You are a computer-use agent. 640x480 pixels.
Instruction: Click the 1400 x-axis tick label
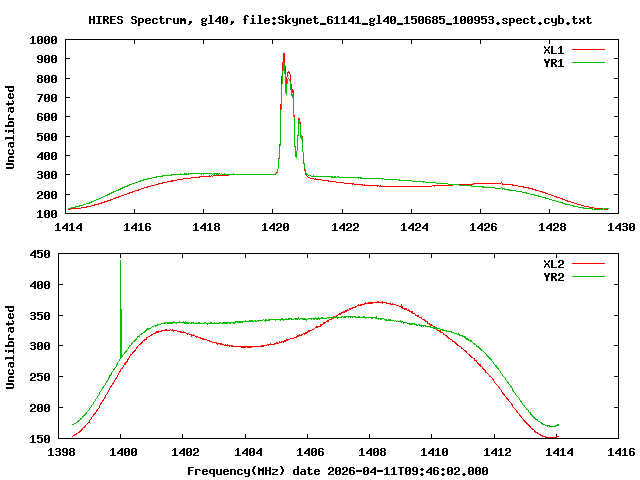coord(123,452)
